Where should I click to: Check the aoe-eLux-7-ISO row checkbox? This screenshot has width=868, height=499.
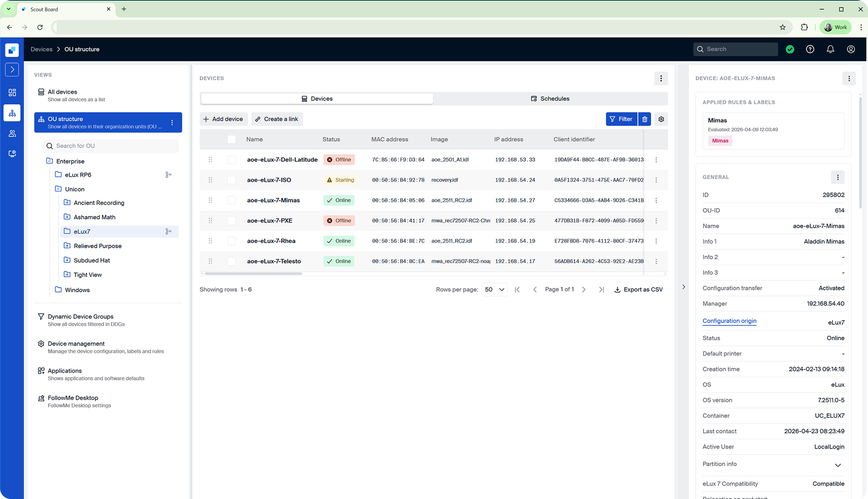coord(232,180)
